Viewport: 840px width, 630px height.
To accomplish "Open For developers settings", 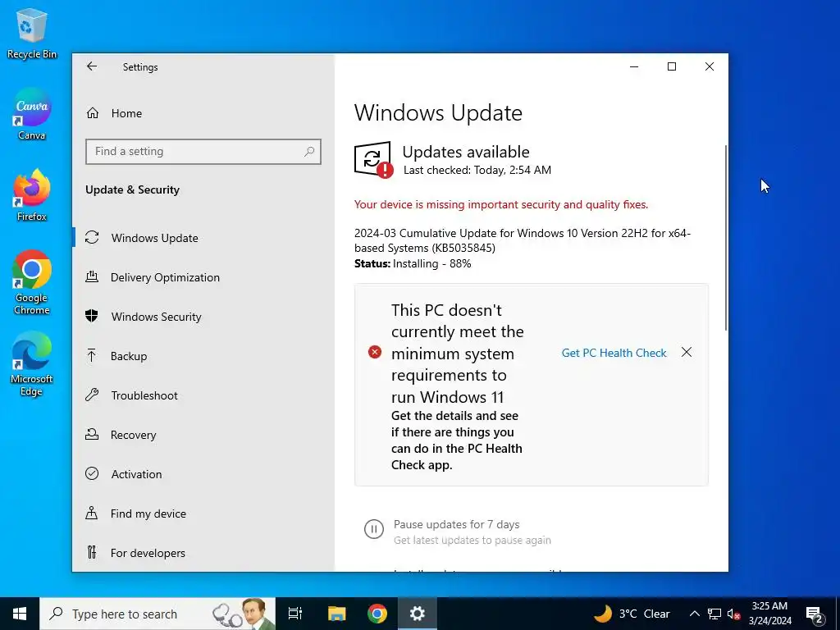I will click(148, 553).
